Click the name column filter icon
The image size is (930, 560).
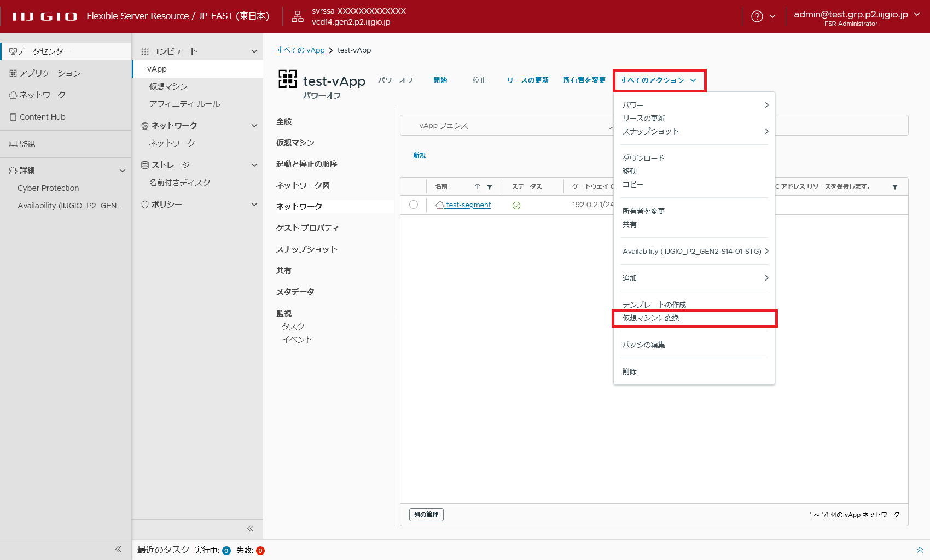pyautogui.click(x=490, y=187)
